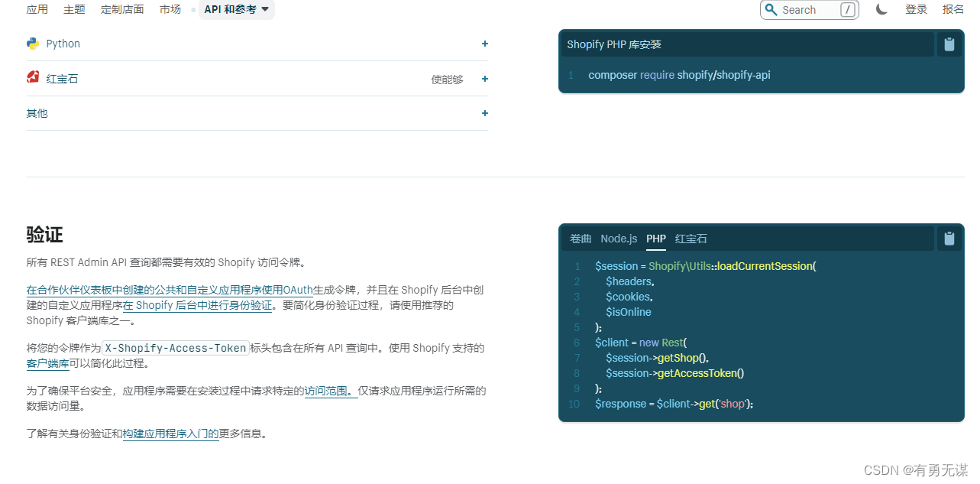Image resolution: width=980 pixels, height=484 pixels.
Task: Open the 市场 navigation item
Action: (170, 9)
